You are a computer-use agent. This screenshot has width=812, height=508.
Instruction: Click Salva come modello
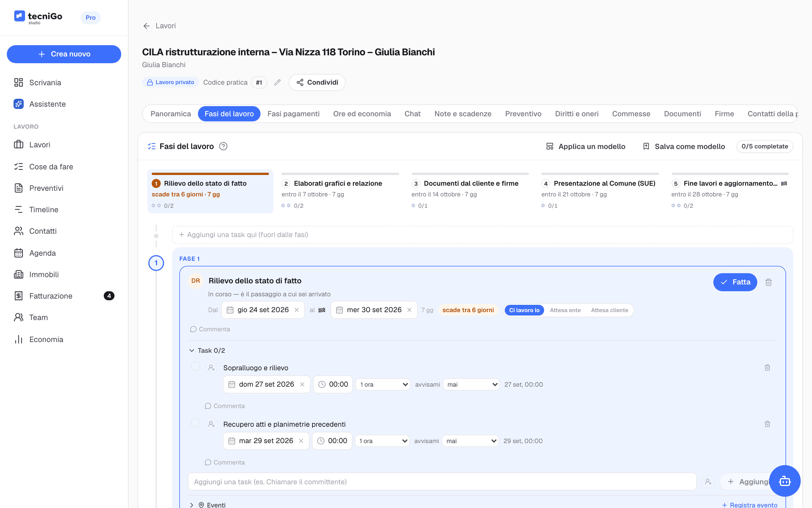[x=684, y=146]
